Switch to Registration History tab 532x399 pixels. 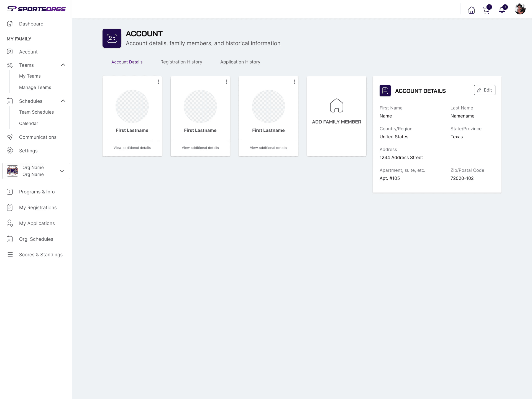181,62
